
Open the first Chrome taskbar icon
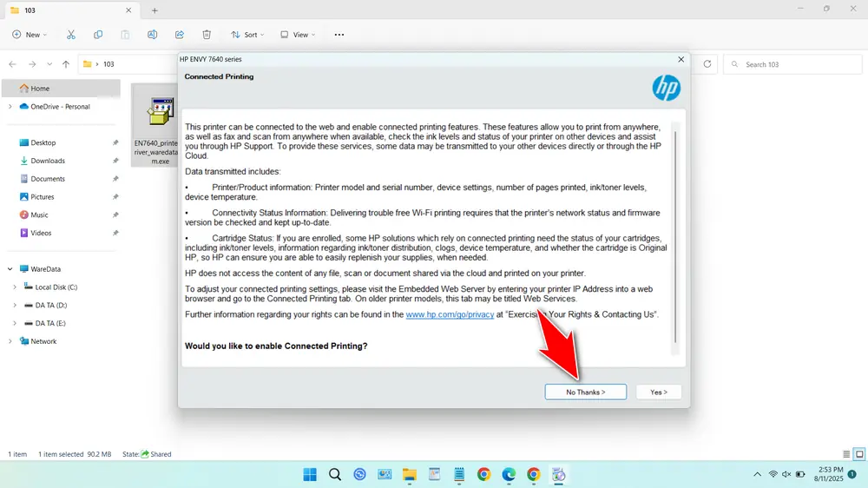483,475
